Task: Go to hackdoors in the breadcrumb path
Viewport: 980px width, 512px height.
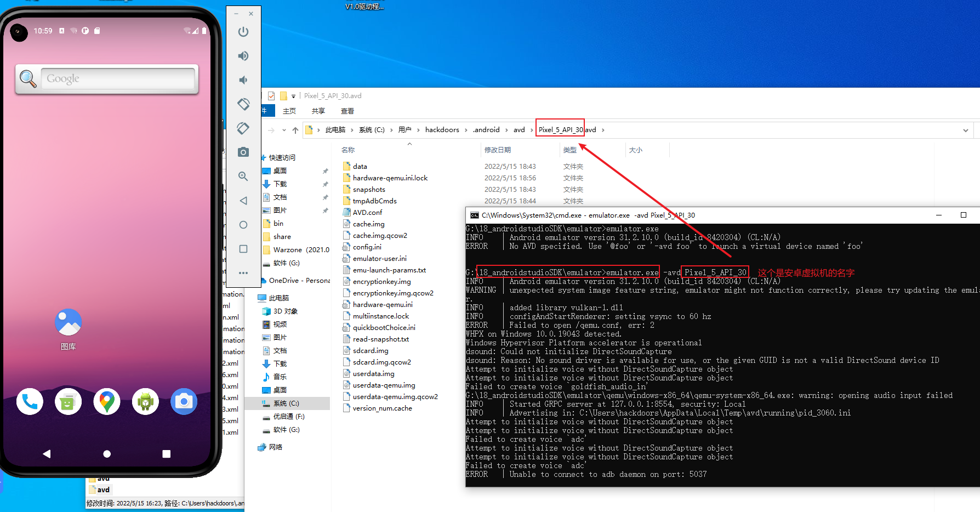Action: [442, 130]
